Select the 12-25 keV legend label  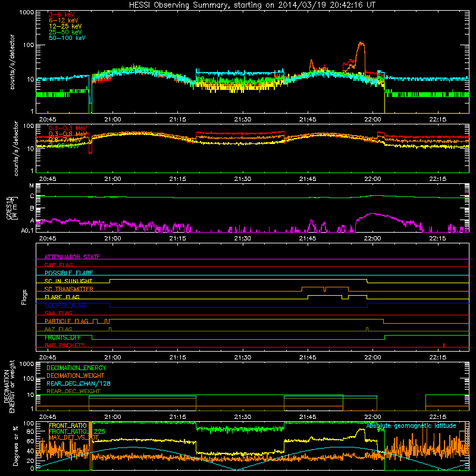[65, 26]
